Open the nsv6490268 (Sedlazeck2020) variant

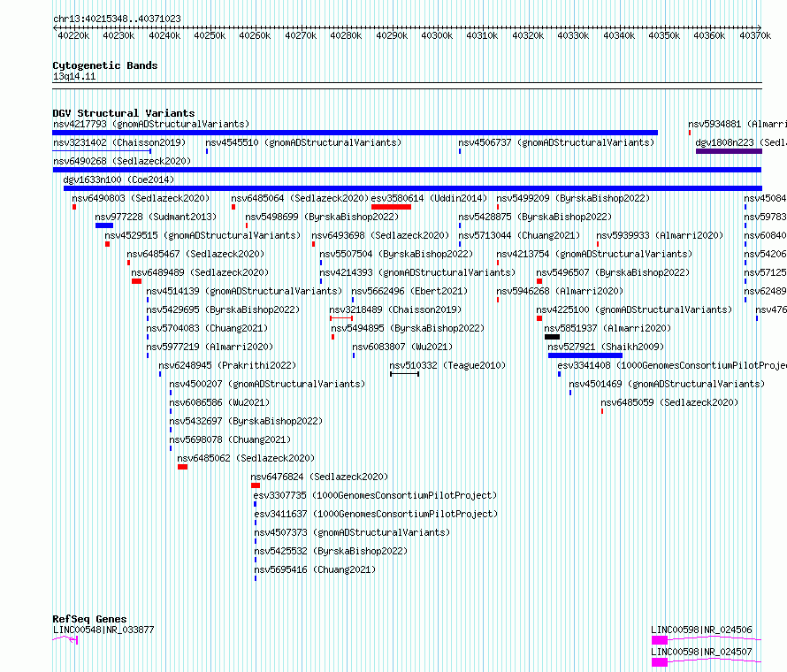coord(122,161)
